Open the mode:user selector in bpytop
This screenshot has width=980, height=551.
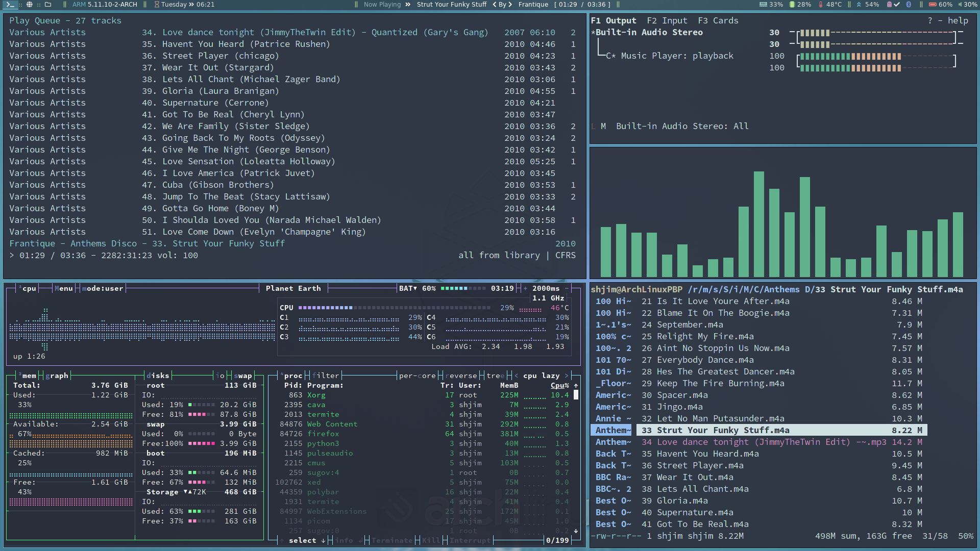click(x=103, y=289)
